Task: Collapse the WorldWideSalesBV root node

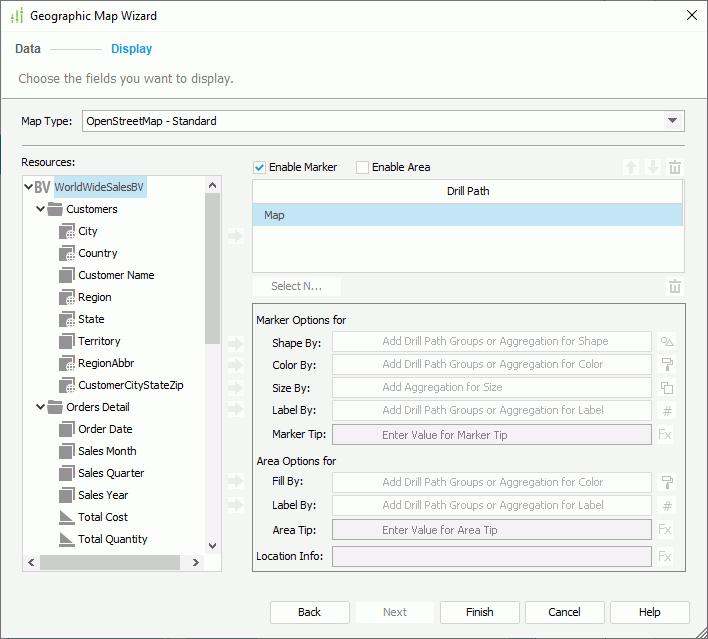Action: (28, 187)
